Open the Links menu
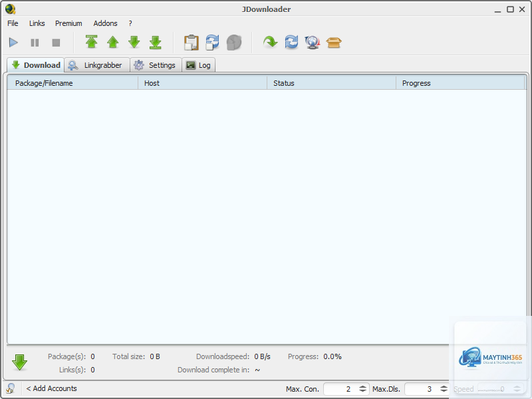 coord(37,23)
